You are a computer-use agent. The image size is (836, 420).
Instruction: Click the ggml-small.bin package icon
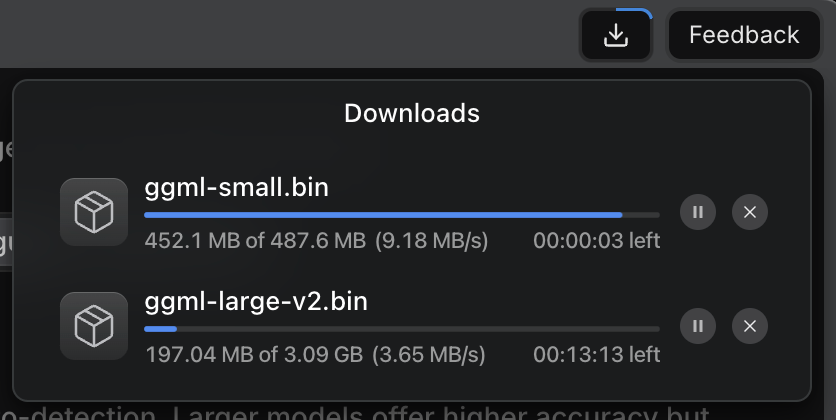pos(94,212)
